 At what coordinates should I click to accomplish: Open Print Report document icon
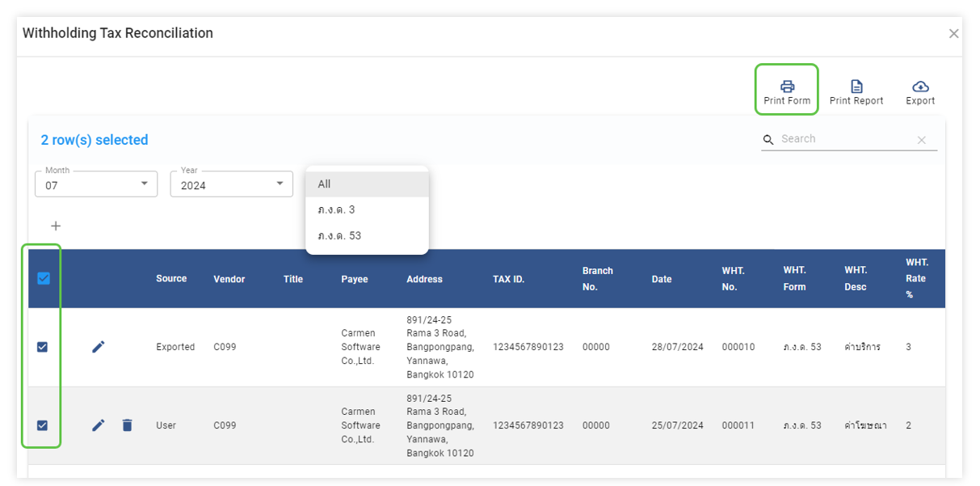point(856,87)
